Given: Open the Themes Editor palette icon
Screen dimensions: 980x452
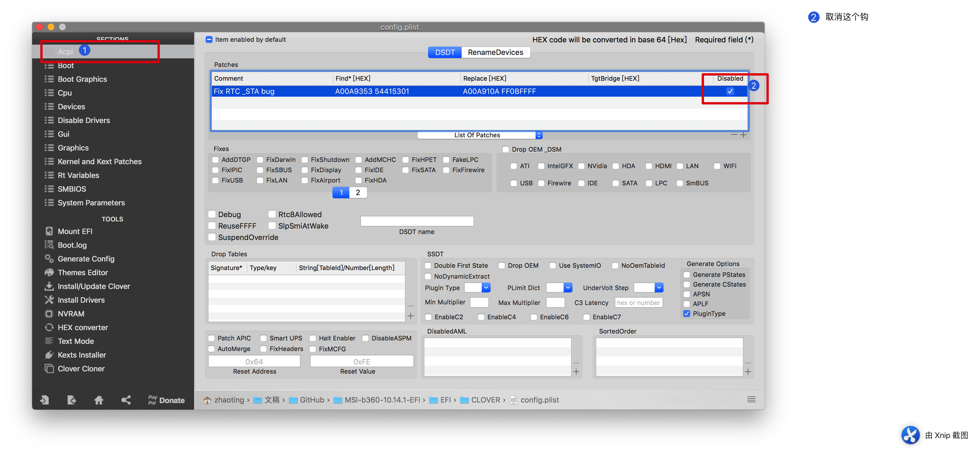Looking at the screenshot, I should click(x=49, y=273).
